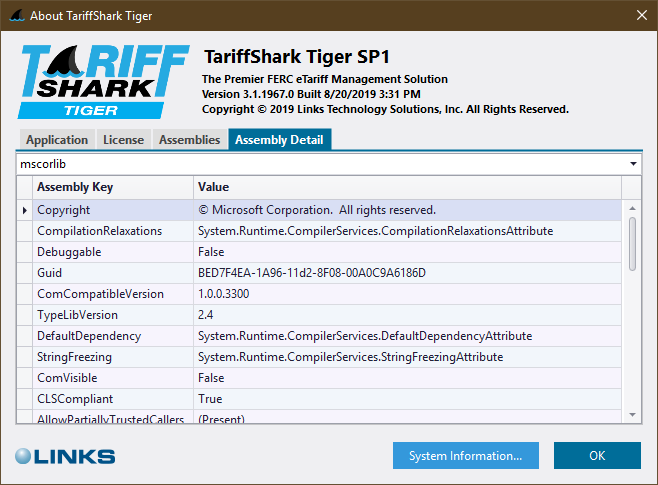Click the dropdown arrow of assembly selector
Image resolution: width=658 pixels, height=485 pixels.
[633, 164]
